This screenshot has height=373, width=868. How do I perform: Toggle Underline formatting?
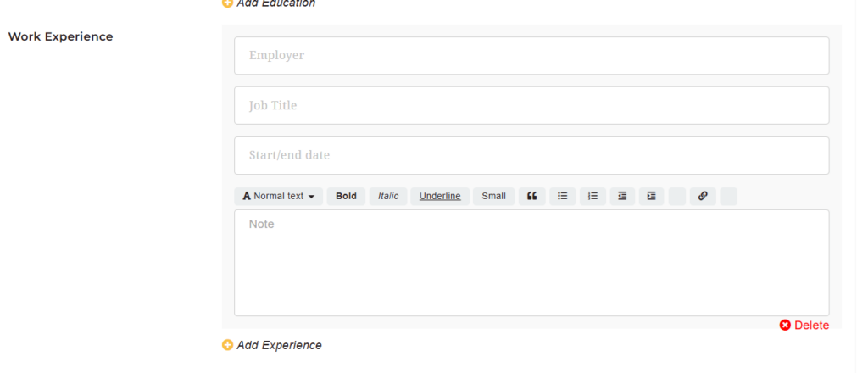[440, 196]
